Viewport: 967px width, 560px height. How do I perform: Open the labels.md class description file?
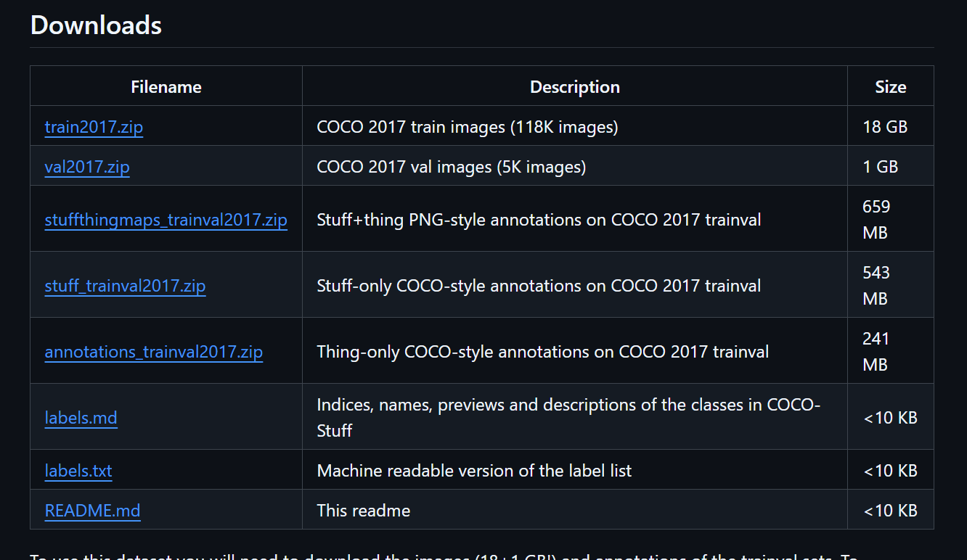click(81, 418)
